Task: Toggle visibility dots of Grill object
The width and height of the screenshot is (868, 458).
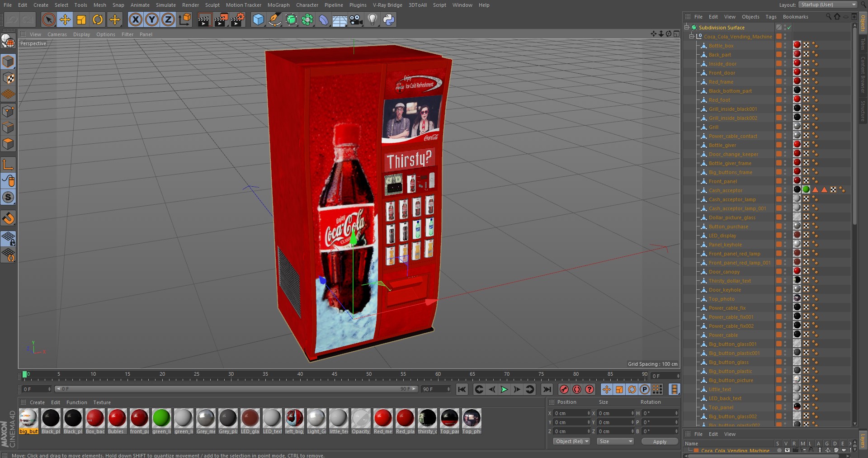Action: click(785, 127)
